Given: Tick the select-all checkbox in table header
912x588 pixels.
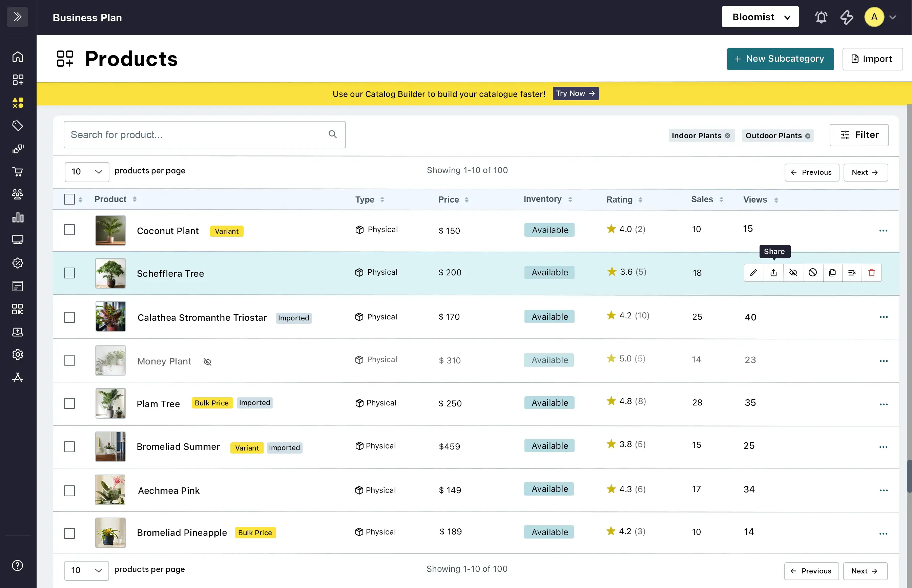Looking at the screenshot, I should tap(69, 199).
